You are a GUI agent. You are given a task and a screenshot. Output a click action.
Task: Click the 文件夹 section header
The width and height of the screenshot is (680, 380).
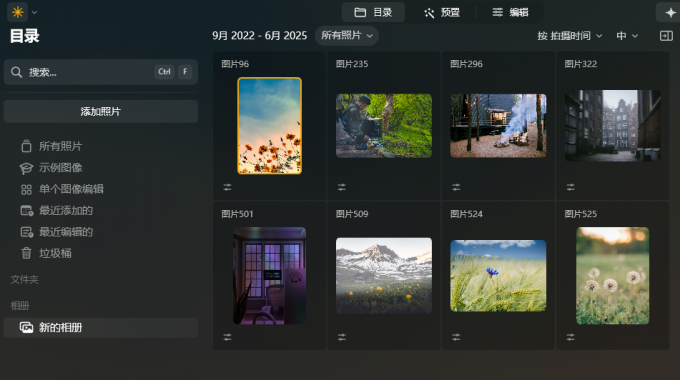coord(25,280)
